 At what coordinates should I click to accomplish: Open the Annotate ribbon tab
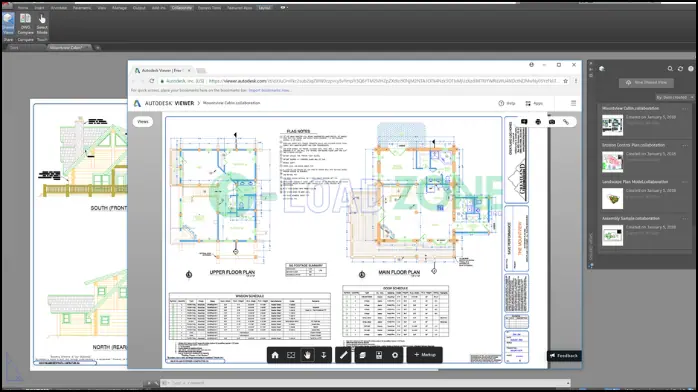pyautogui.click(x=58, y=8)
